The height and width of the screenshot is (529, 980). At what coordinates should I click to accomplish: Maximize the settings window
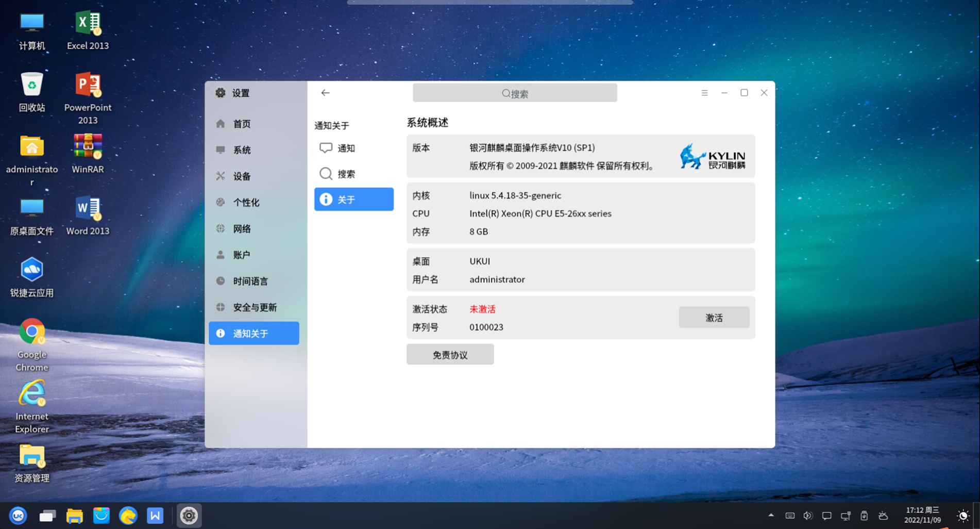pyautogui.click(x=744, y=93)
